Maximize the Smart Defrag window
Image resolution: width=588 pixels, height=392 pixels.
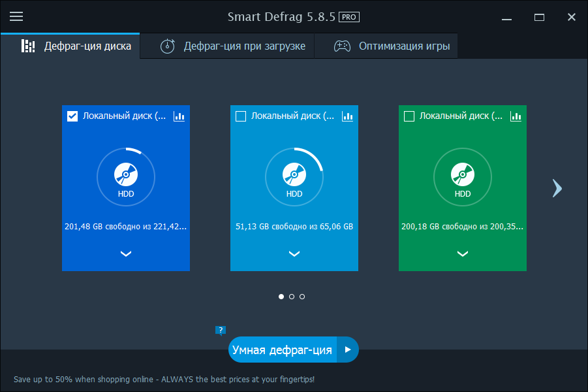tap(539, 17)
